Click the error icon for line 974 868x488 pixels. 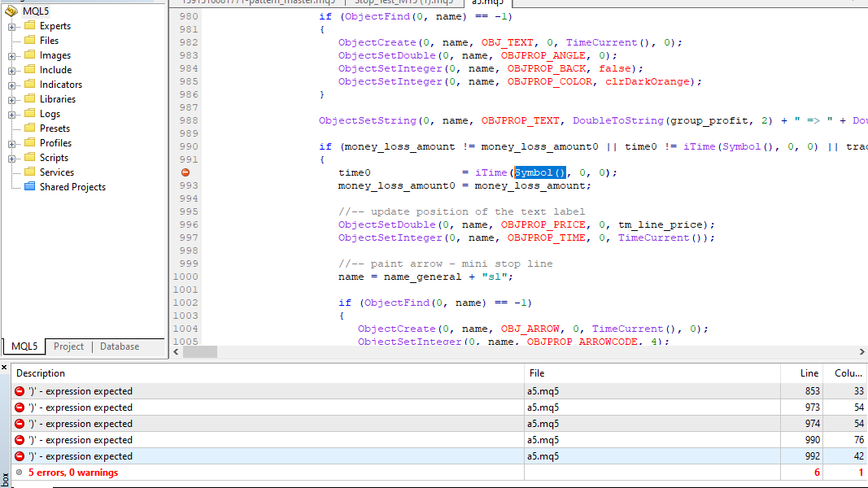pos(20,424)
